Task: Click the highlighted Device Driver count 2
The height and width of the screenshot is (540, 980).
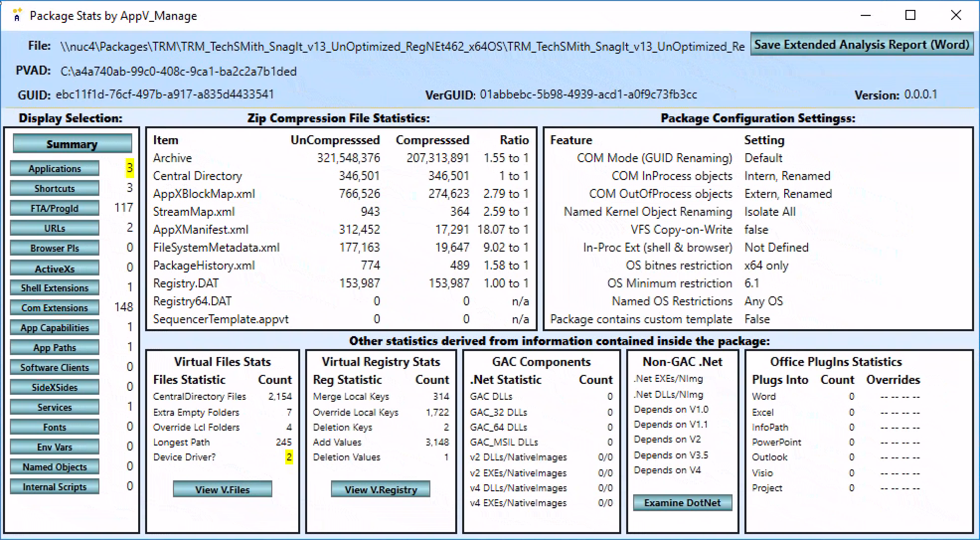Action: click(x=289, y=457)
